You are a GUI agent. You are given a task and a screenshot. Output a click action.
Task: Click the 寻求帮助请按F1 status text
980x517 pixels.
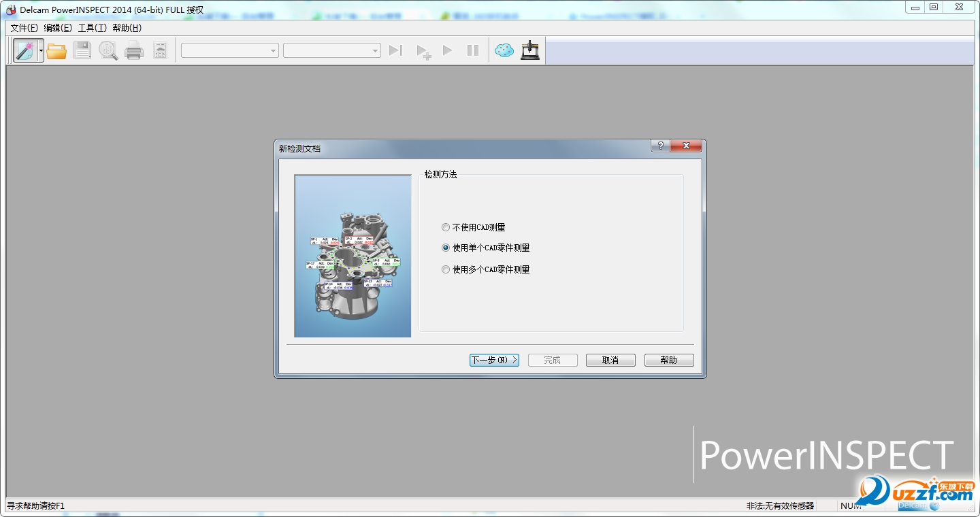pyautogui.click(x=35, y=505)
